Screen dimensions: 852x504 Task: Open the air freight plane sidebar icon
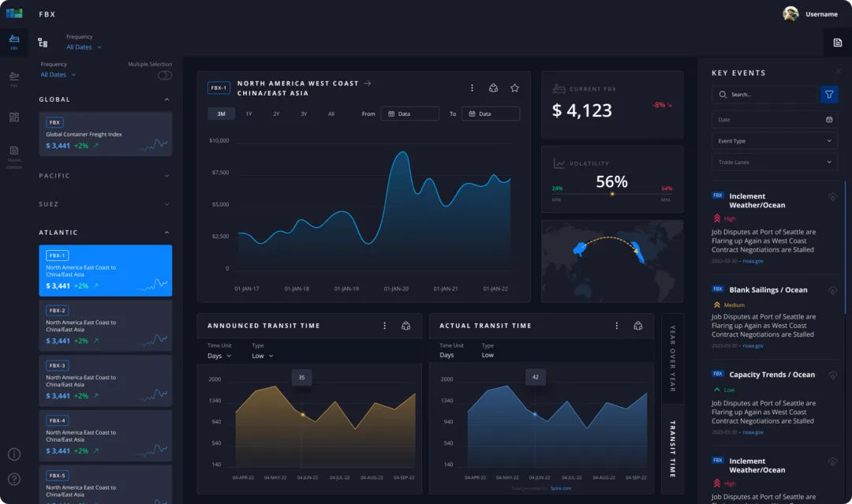(x=14, y=77)
